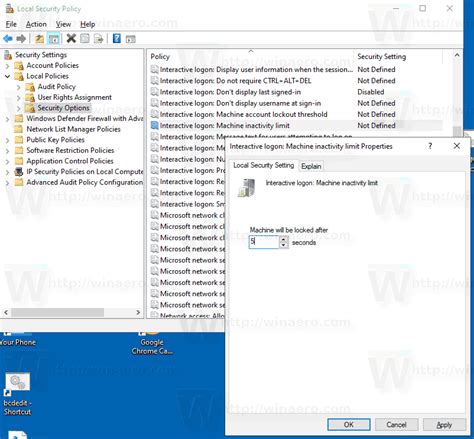Click policy icon for Do not require CTRL+ALT+DEL
Viewport: 474px width, 439px height.
pyautogui.click(x=155, y=81)
